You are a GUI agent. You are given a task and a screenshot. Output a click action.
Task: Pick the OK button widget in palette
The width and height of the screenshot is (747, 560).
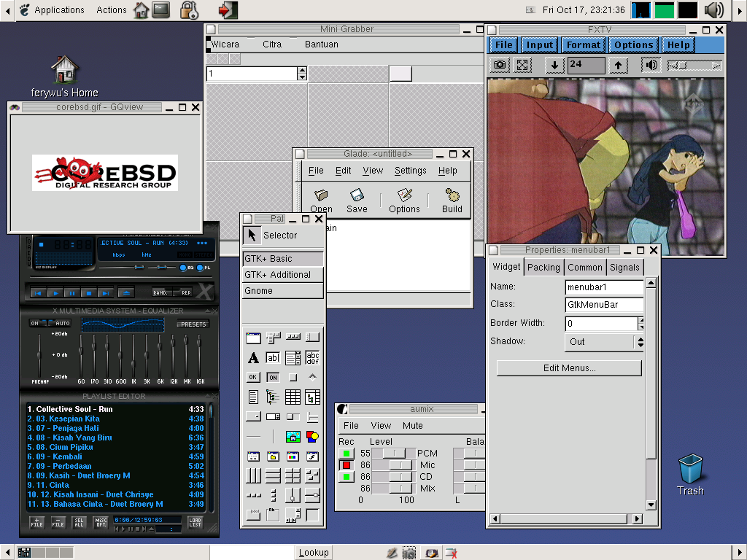[x=253, y=377]
